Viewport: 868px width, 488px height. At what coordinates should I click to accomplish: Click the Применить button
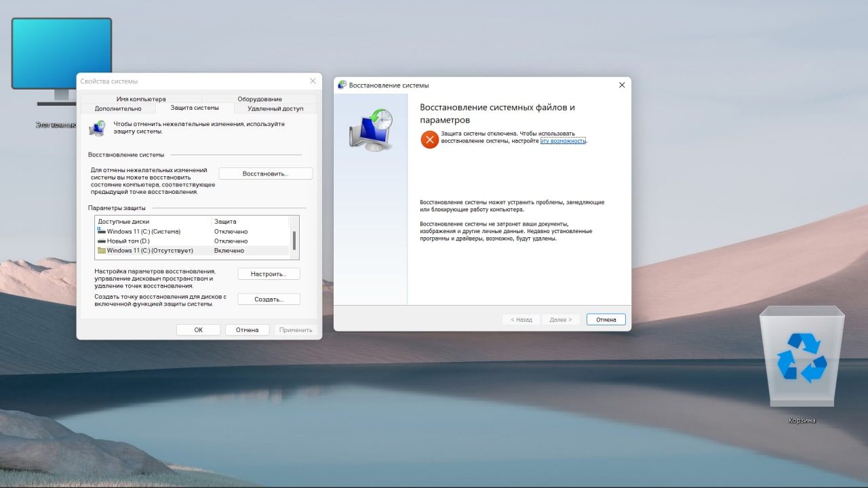point(296,330)
